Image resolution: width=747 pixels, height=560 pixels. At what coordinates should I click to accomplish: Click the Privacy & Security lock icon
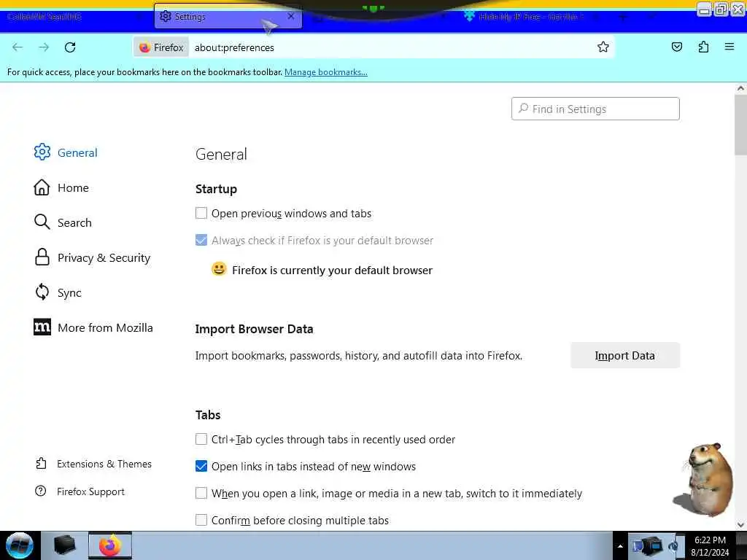tap(42, 257)
